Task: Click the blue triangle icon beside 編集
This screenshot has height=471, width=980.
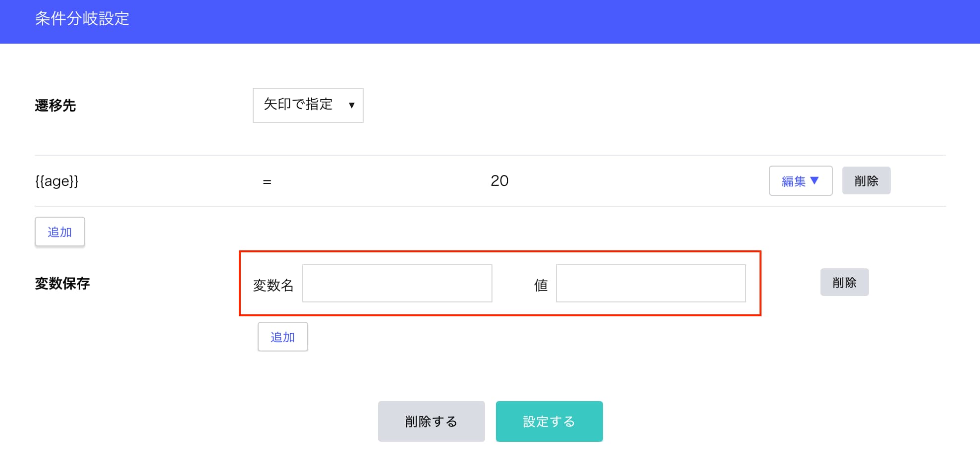Action: 814,180
